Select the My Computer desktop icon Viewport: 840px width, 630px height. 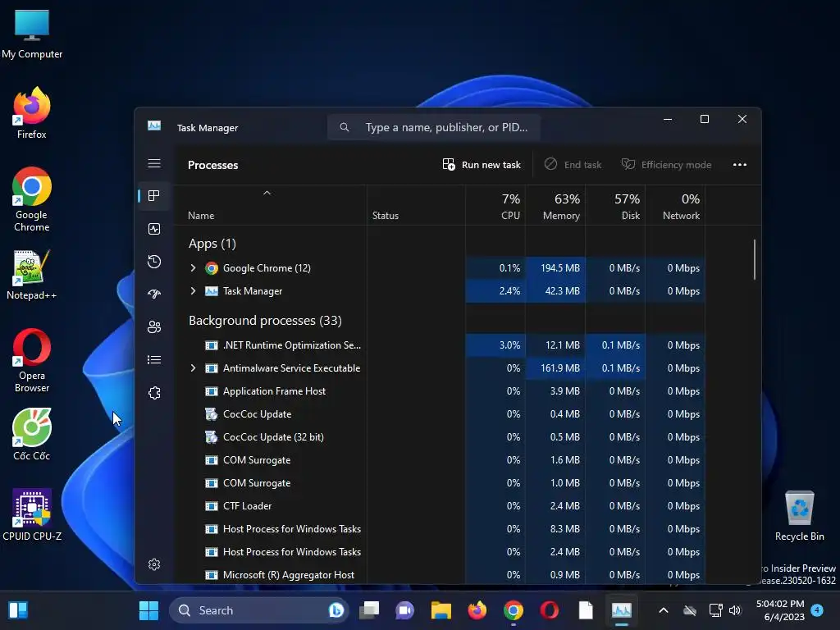32,34
